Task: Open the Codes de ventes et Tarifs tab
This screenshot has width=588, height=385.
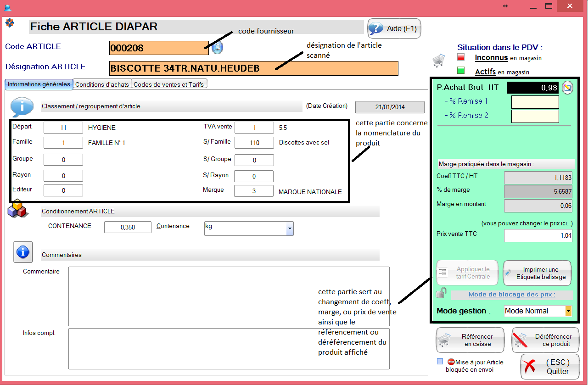Action: tap(169, 84)
